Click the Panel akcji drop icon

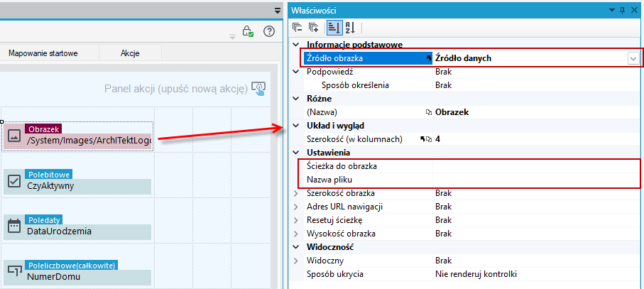[x=258, y=88]
